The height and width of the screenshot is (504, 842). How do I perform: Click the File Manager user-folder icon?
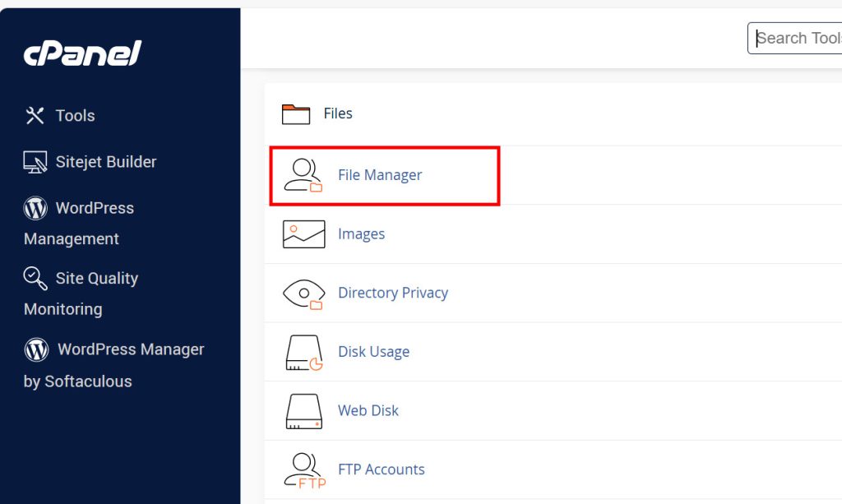click(x=303, y=175)
